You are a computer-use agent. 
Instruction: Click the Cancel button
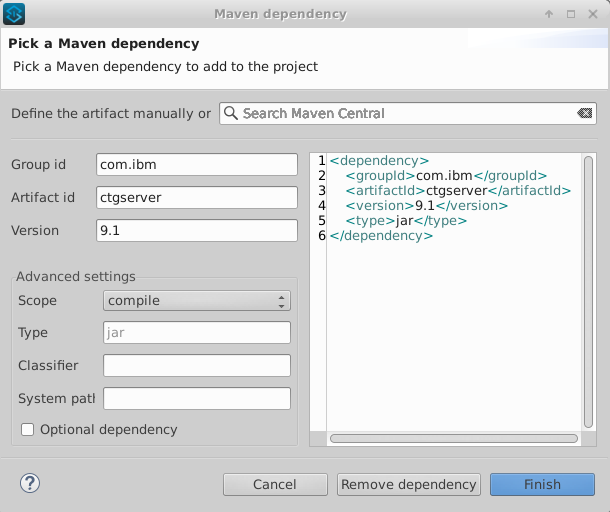[275, 485]
